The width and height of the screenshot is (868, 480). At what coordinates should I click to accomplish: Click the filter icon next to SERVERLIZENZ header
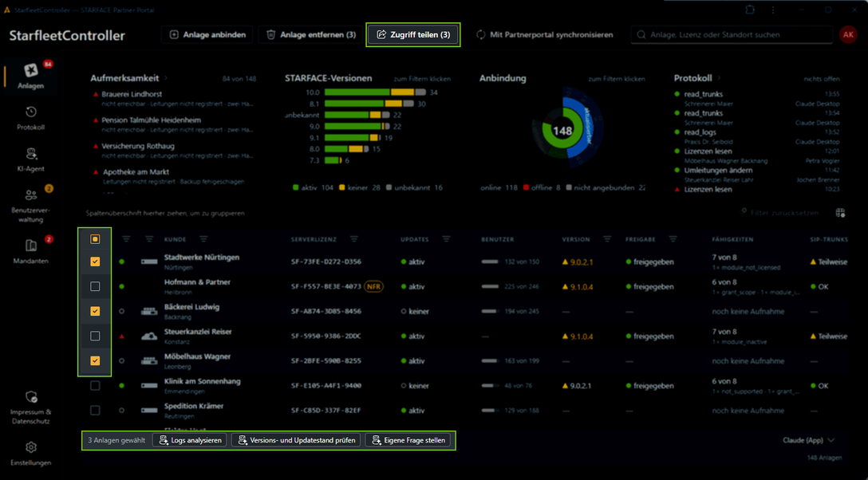[x=354, y=239]
